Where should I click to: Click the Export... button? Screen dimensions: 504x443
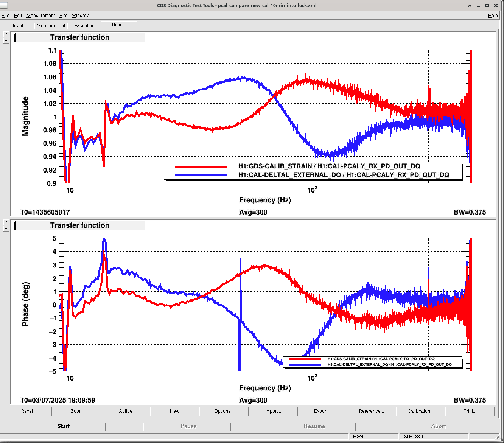pos(322,411)
